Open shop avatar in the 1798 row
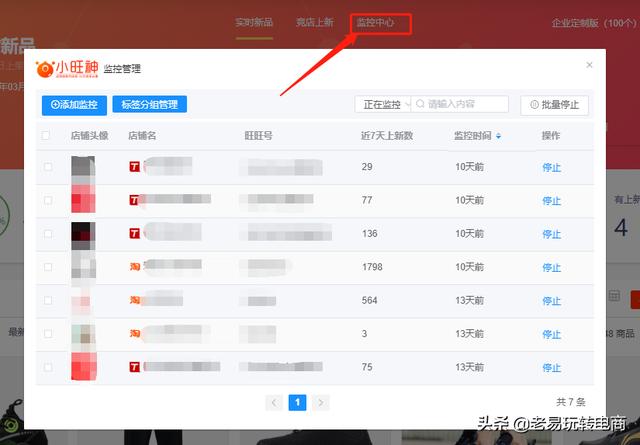 pos(83,267)
